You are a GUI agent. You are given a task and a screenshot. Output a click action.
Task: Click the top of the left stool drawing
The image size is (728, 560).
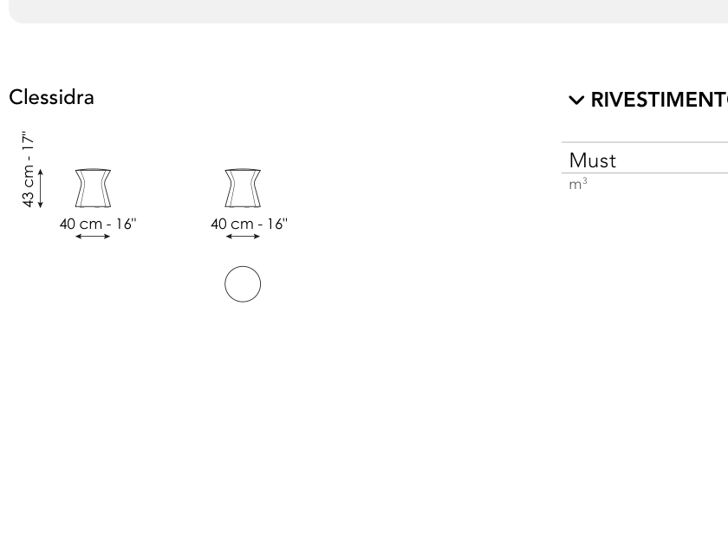tap(93, 170)
